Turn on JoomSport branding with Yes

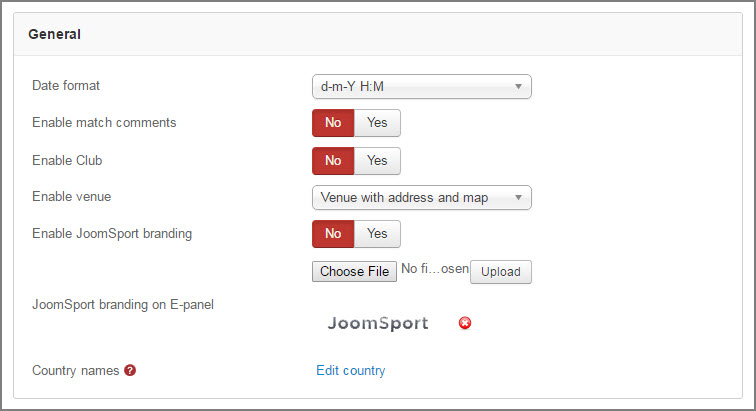[x=377, y=234]
